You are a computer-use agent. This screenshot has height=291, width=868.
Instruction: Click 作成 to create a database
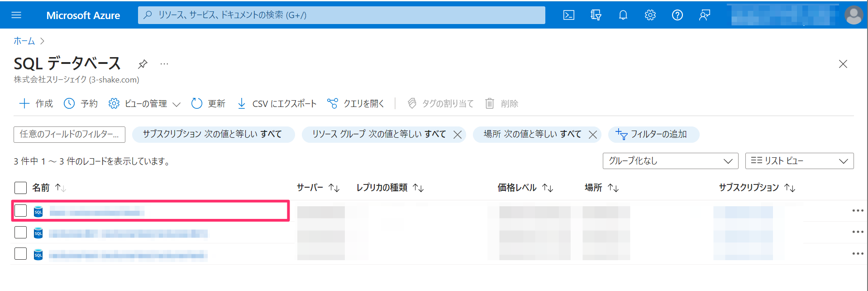click(36, 103)
